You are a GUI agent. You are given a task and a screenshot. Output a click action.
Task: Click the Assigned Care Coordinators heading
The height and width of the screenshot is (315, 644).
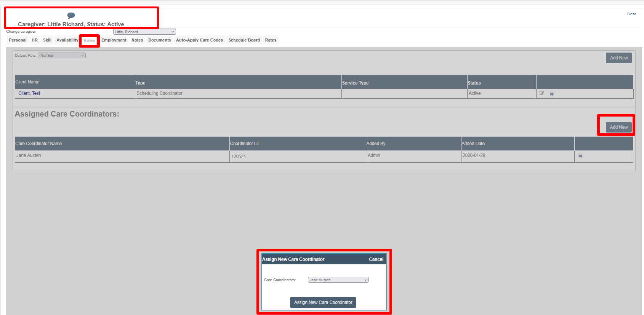click(x=67, y=114)
